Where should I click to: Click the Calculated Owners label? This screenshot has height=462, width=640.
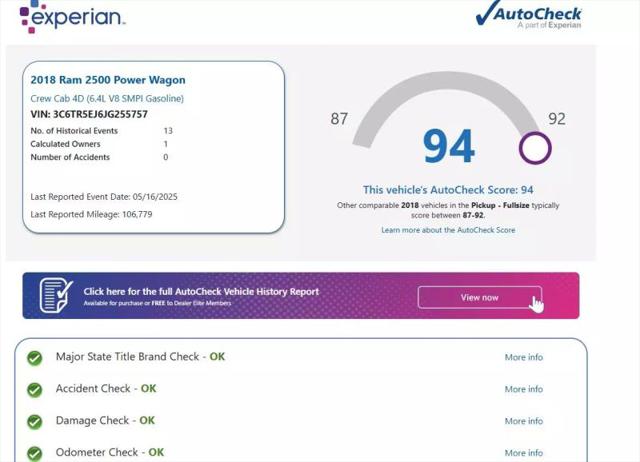(65, 144)
